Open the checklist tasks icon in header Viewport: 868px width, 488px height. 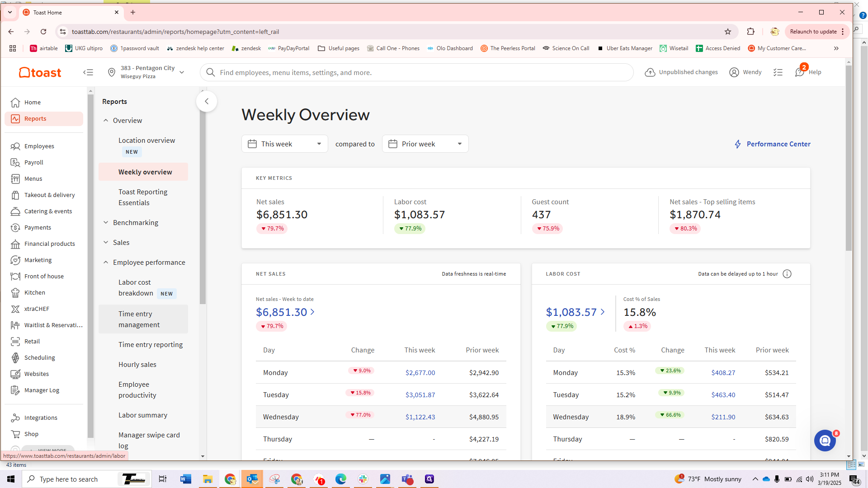[x=778, y=72]
